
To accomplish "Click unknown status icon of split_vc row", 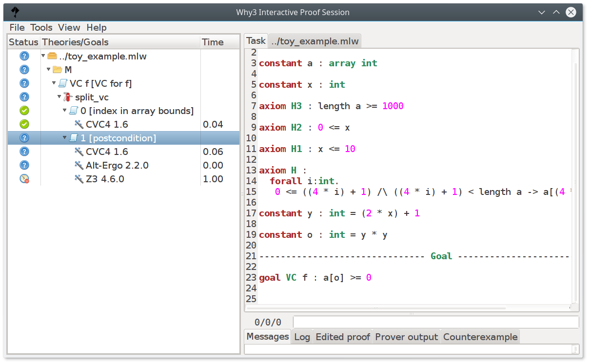I will tap(24, 97).
